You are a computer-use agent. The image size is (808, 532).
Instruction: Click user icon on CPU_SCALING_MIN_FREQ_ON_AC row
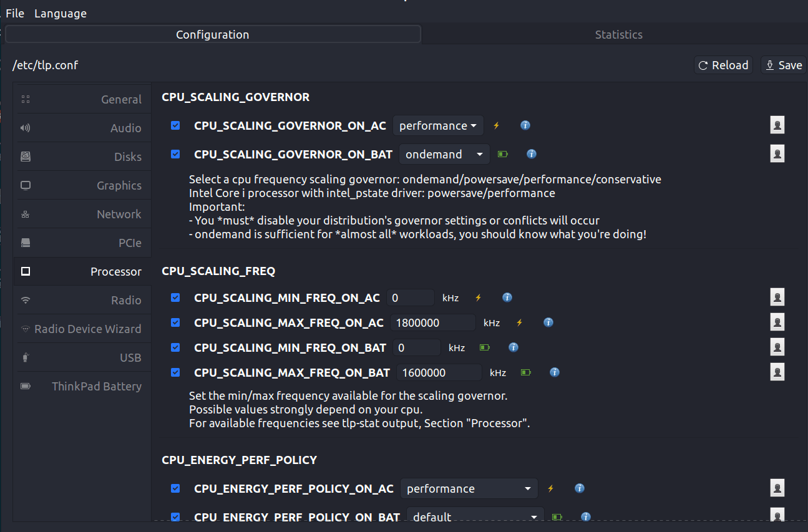pos(777,297)
